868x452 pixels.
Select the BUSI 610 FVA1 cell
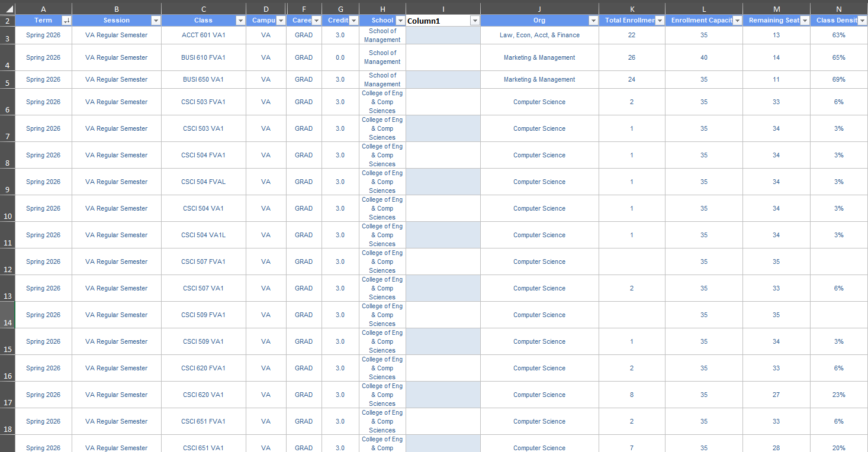[203, 58]
